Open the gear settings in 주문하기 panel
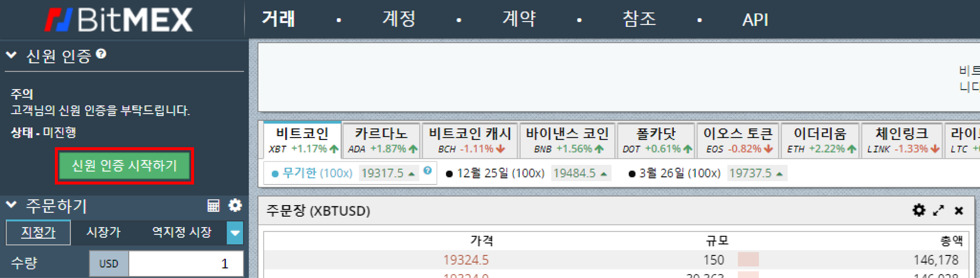This screenshot has width=980, height=278. 235,205
